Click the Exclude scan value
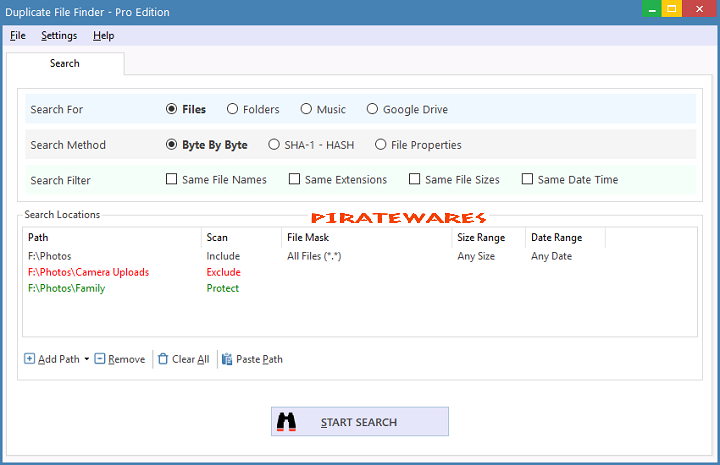Viewport: 720px width, 465px height. coord(224,272)
